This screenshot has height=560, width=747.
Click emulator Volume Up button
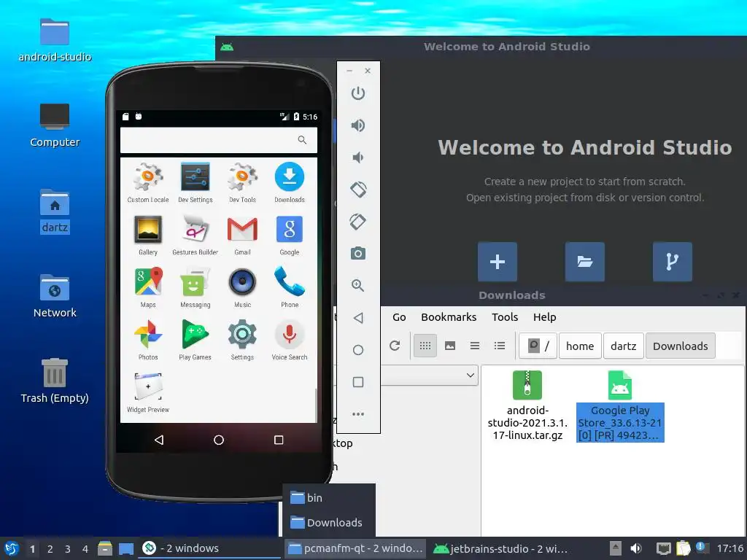click(358, 125)
